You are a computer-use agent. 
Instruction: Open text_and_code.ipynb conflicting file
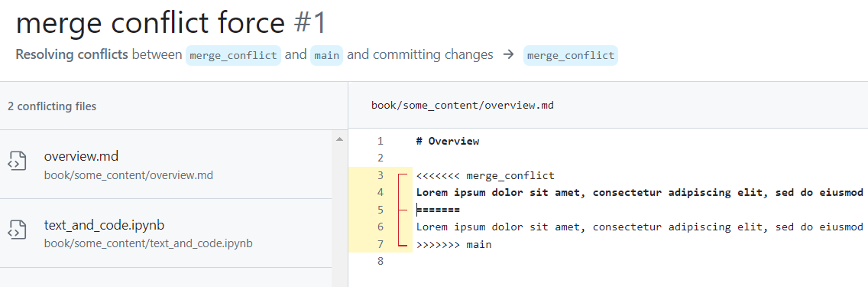tap(166, 233)
